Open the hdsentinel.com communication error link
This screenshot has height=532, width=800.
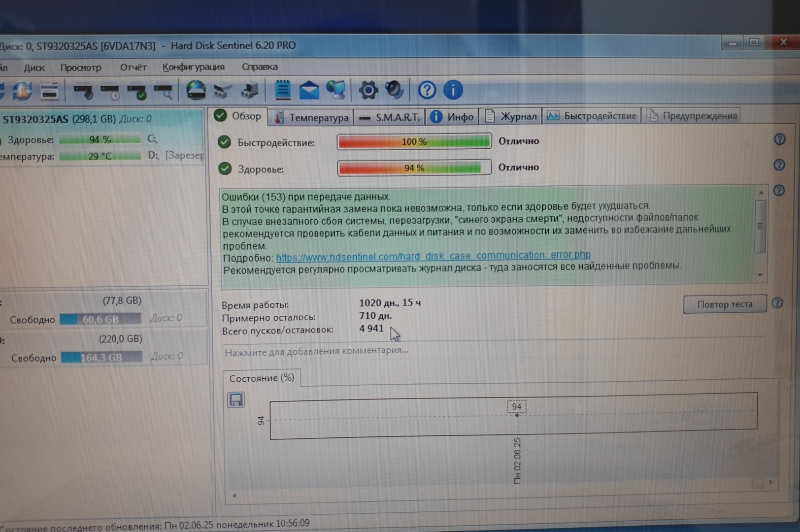click(x=433, y=256)
